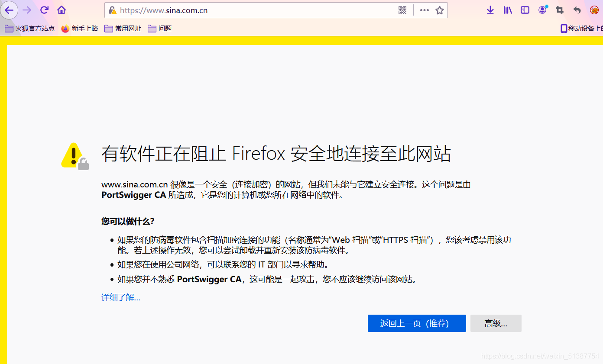Open the page actions three-dot menu
The image size is (603, 364).
(425, 10)
